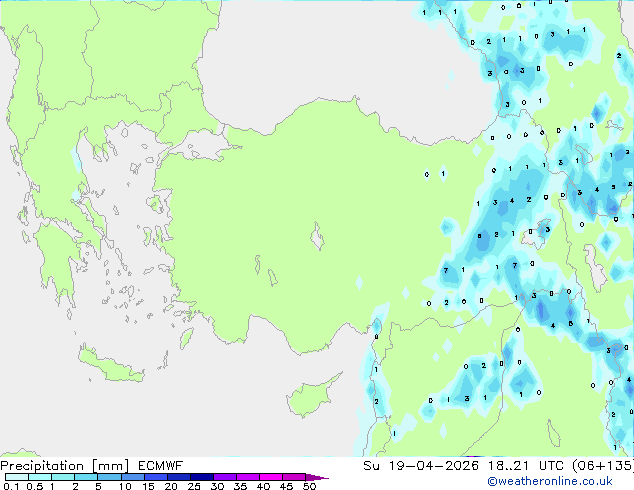Select the 25–30 mm darkest navy legend swatch
Viewport: 634px width, 490px height.
[x=201, y=477]
